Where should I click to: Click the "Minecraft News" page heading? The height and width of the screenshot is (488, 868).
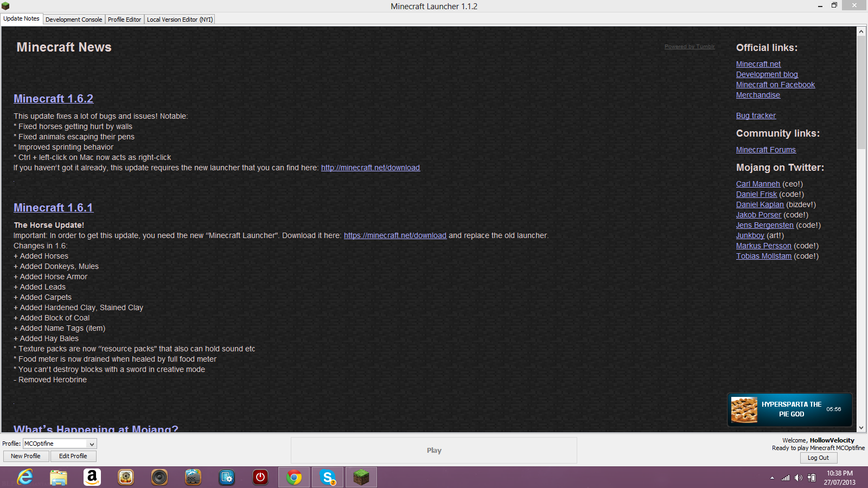64,47
